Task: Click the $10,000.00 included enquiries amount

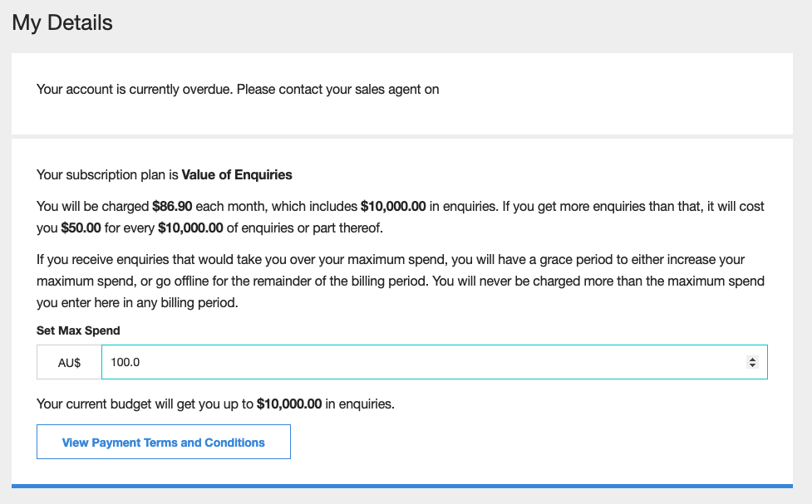Action: click(x=393, y=207)
